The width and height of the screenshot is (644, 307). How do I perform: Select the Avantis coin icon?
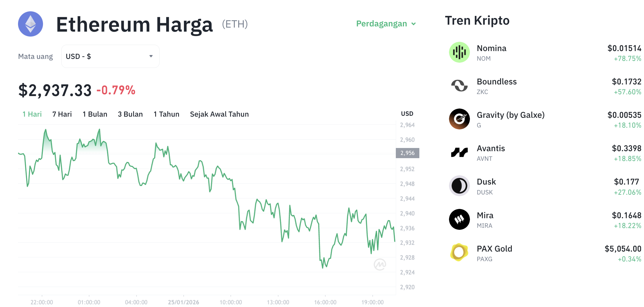click(459, 152)
